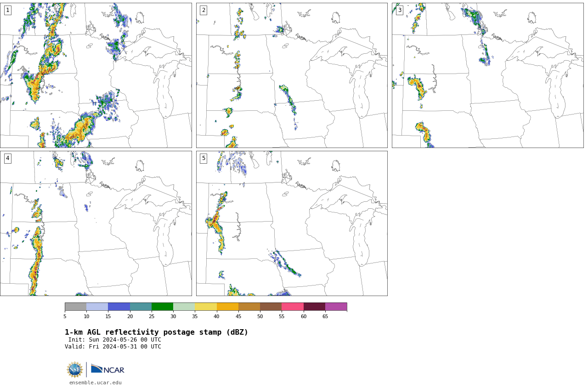
Task: Click the colorbar tick label 25
Action: [152, 316]
